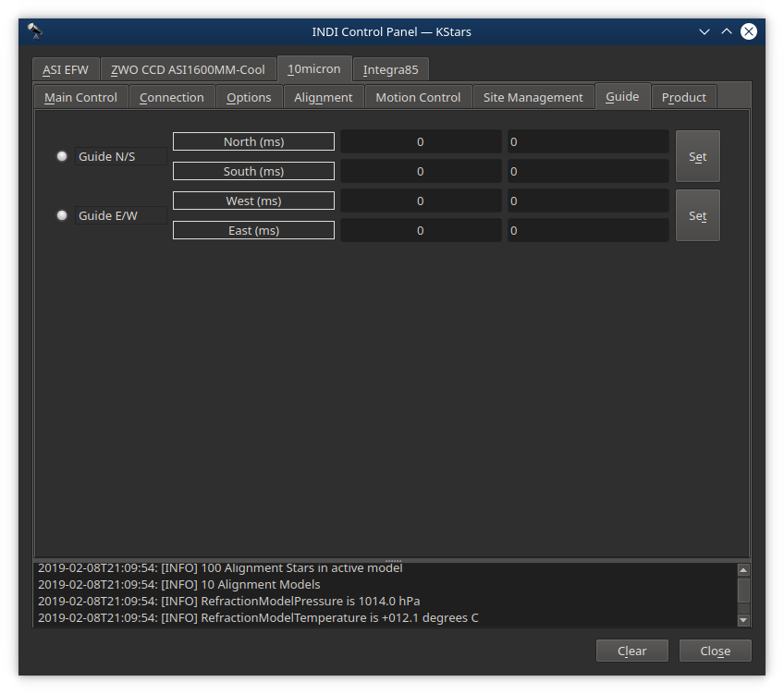The image size is (784, 694).
Task: Focus the South (ms) editable input field
Action: (x=588, y=171)
